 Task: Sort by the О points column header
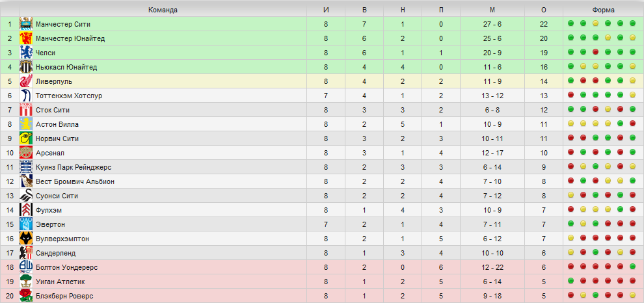click(544, 10)
